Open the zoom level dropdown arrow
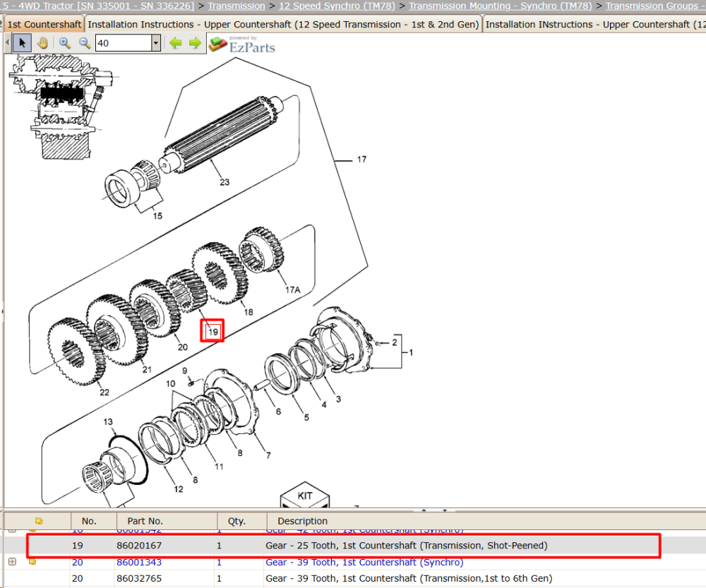 [x=156, y=43]
